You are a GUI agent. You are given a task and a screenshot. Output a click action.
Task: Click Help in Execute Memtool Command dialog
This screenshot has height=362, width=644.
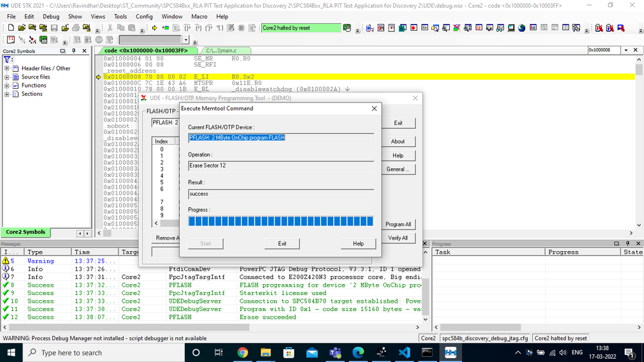(358, 243)
